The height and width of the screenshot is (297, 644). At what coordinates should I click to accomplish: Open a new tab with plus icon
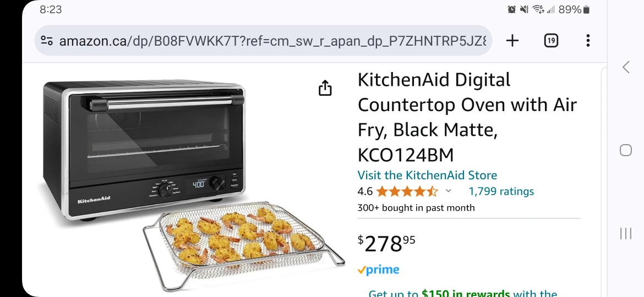pyautogui.click(x=512, y=41)
